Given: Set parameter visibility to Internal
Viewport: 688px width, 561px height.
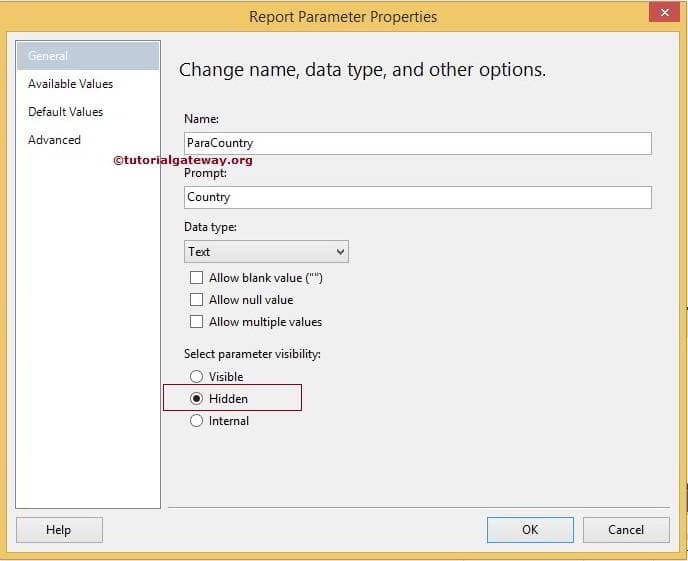Looking at the screenshot, I should click(196, 421).
